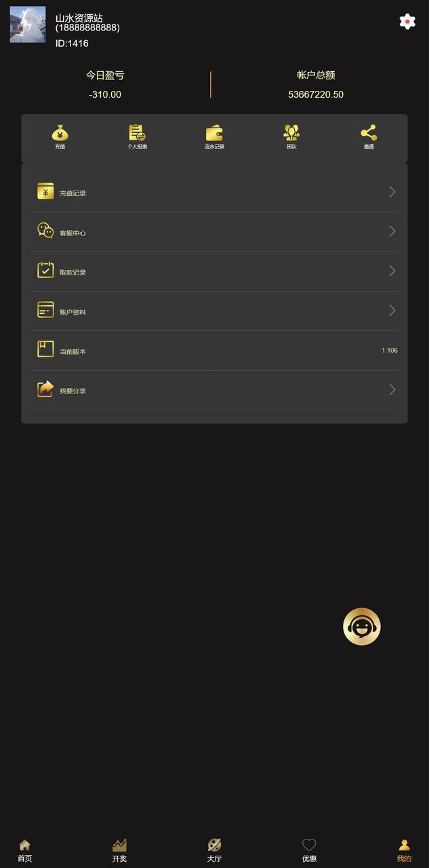429x868 pixels.
Task: Expand 取款记录 row chevron
Action: pos(392,271)
